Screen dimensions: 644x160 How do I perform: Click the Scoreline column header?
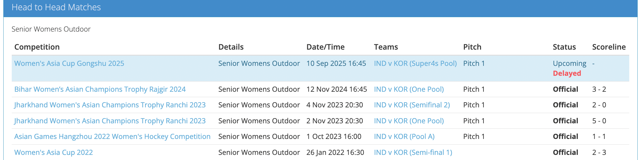click(x=609, y=47)
